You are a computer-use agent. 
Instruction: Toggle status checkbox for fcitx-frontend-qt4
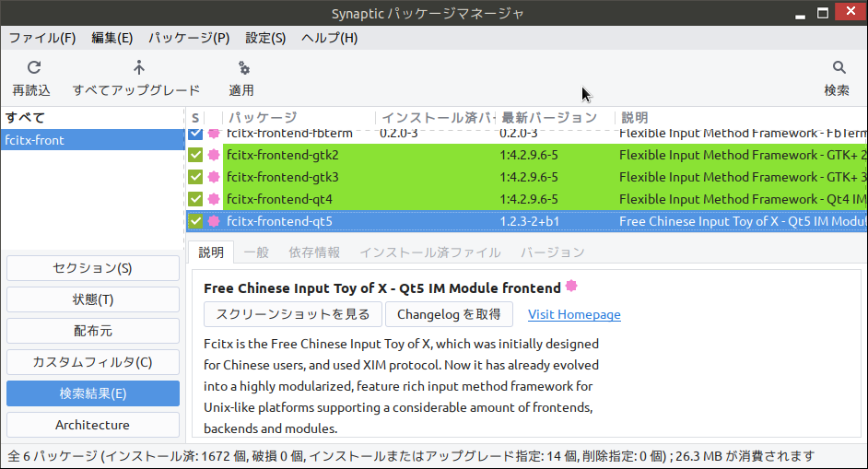click(x=195, y=199)
